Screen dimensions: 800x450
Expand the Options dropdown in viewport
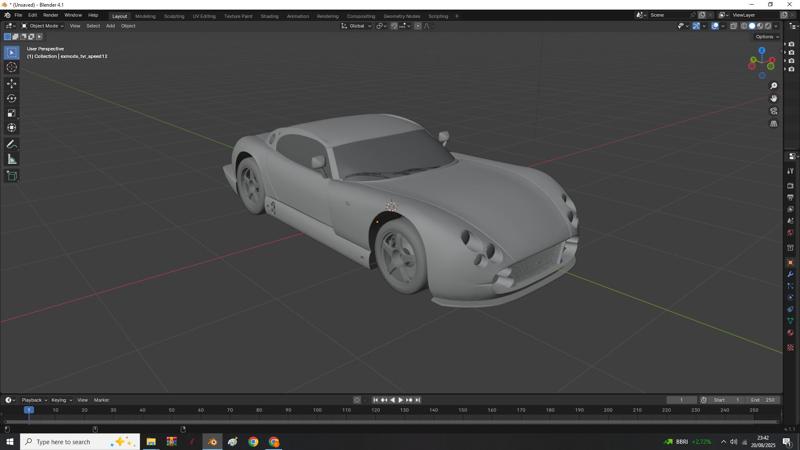pos(766,37)
